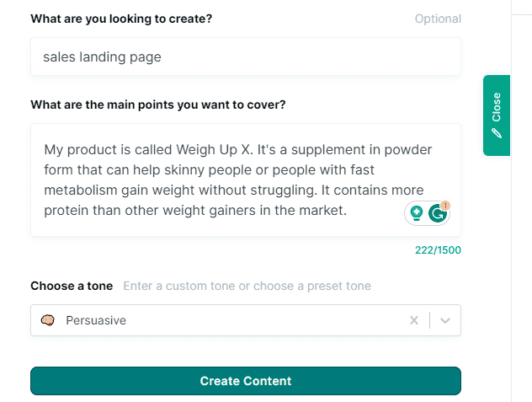
Task: Click the 222/1500 character counter
Action: click(x=438, y=249)
